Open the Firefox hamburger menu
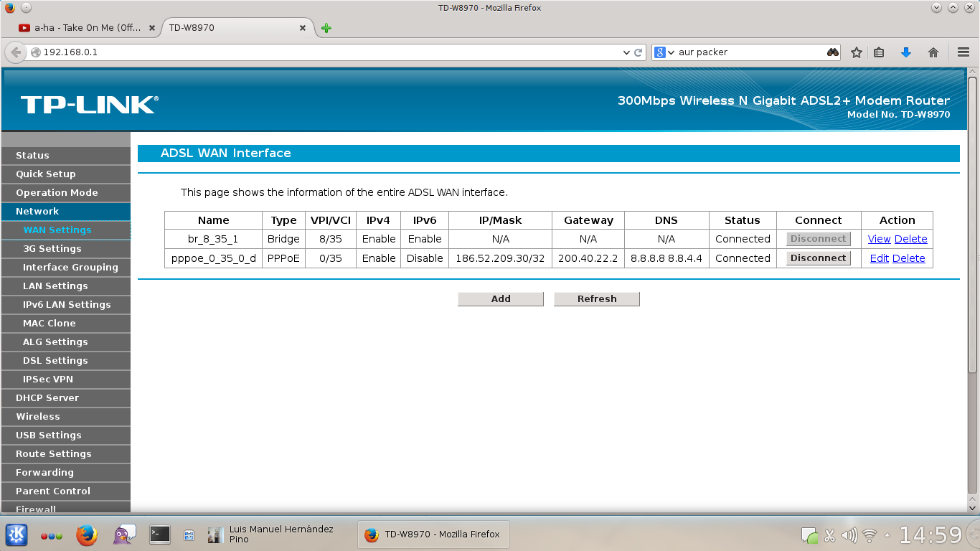 963,52
